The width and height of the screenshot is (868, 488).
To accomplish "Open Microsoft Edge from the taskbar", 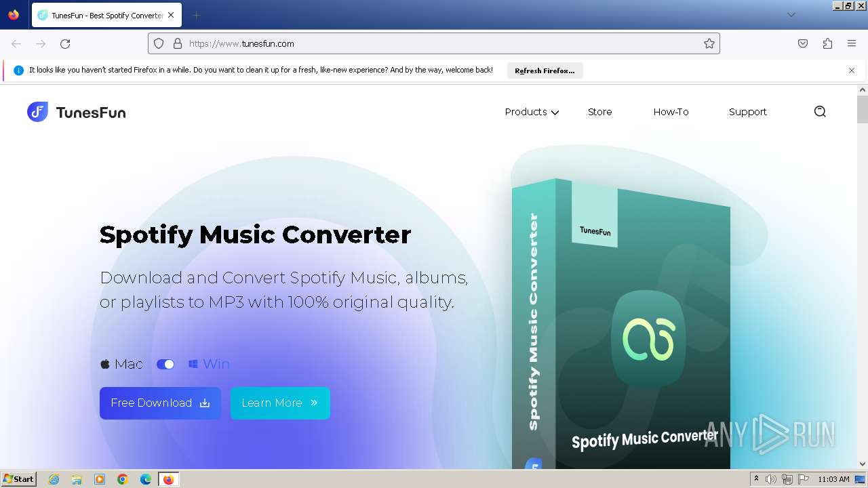I will point(146,479).
